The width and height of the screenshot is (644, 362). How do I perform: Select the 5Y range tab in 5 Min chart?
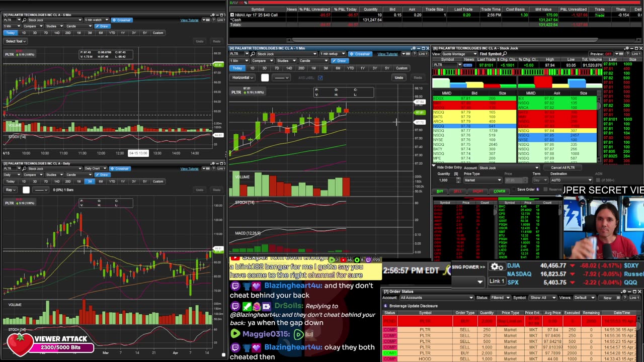pyautogui.click(x=145, y=33)
